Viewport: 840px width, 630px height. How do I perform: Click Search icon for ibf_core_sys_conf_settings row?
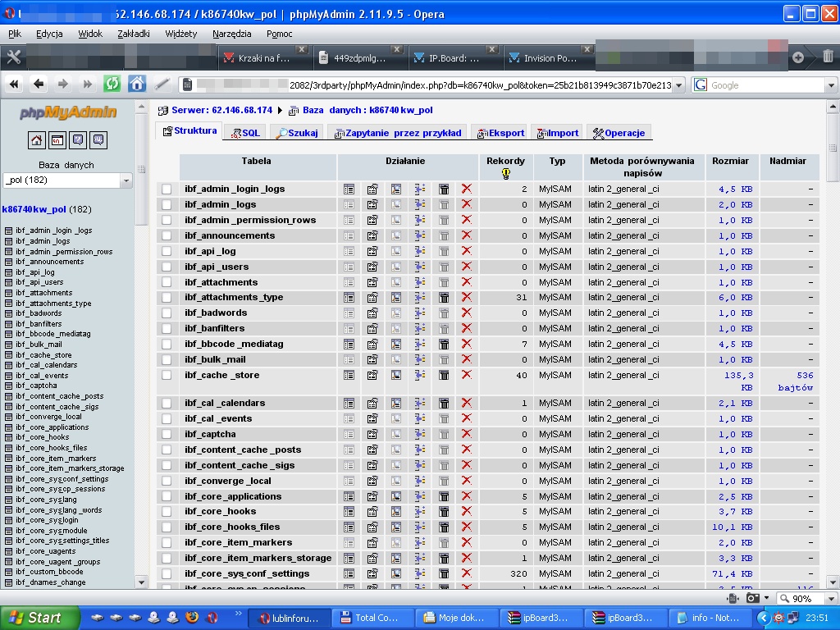396,573
